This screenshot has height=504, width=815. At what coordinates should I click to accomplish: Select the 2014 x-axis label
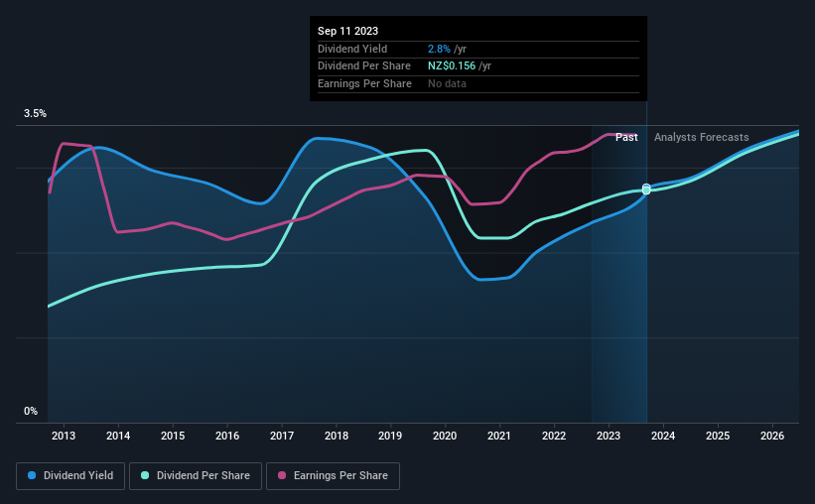[118, 436]
